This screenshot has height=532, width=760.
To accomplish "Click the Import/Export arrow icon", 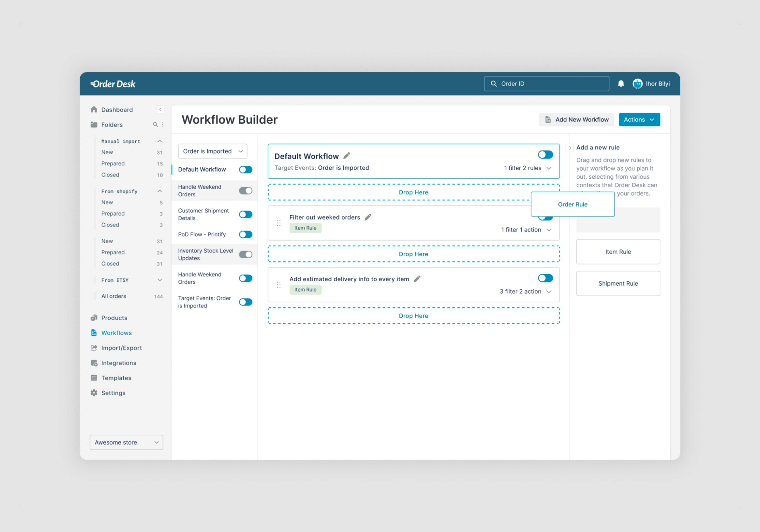I will click(x=94, y=348).
